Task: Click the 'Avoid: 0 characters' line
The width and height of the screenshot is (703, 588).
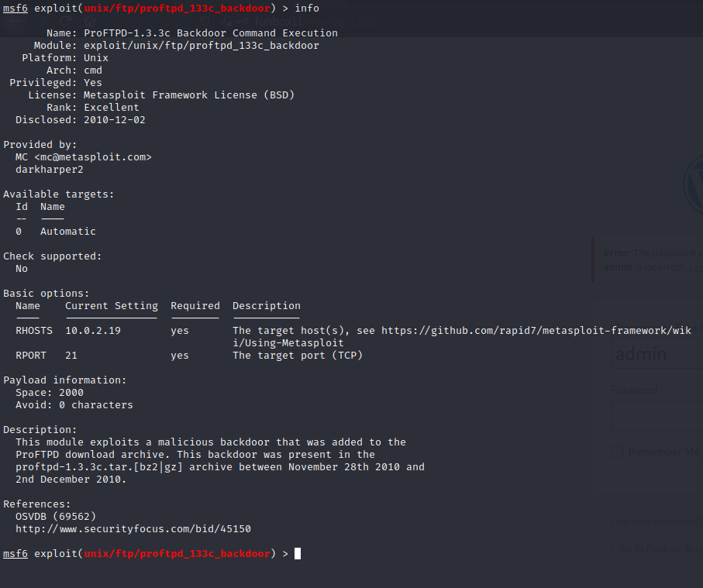Action: (x=74, y=405)
